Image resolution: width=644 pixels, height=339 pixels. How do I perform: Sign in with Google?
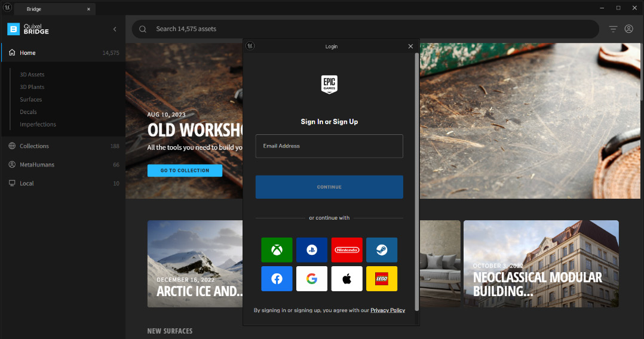(x=312, y=279)
